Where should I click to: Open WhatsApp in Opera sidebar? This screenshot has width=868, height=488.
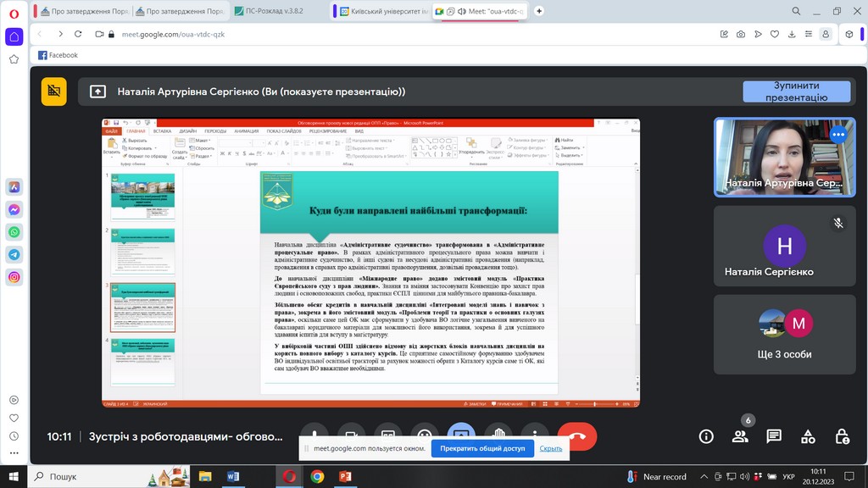[14, 231]
